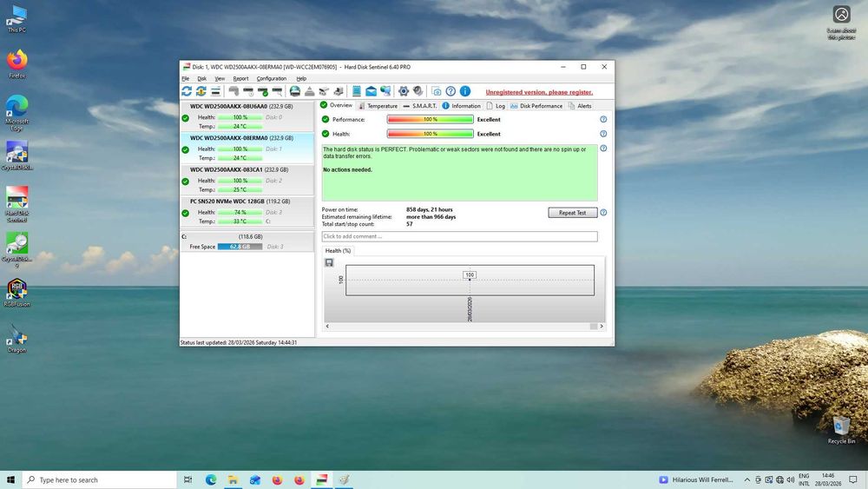This screenshot has height=489, width=868.
Task: Select the C: partition entry (118.6 GB)
Action: [x=247, y=242]
